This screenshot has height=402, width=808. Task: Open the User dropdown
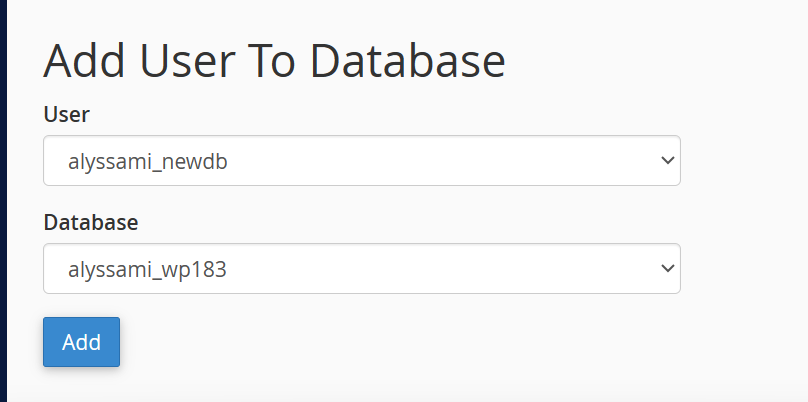tap(361, 161)
